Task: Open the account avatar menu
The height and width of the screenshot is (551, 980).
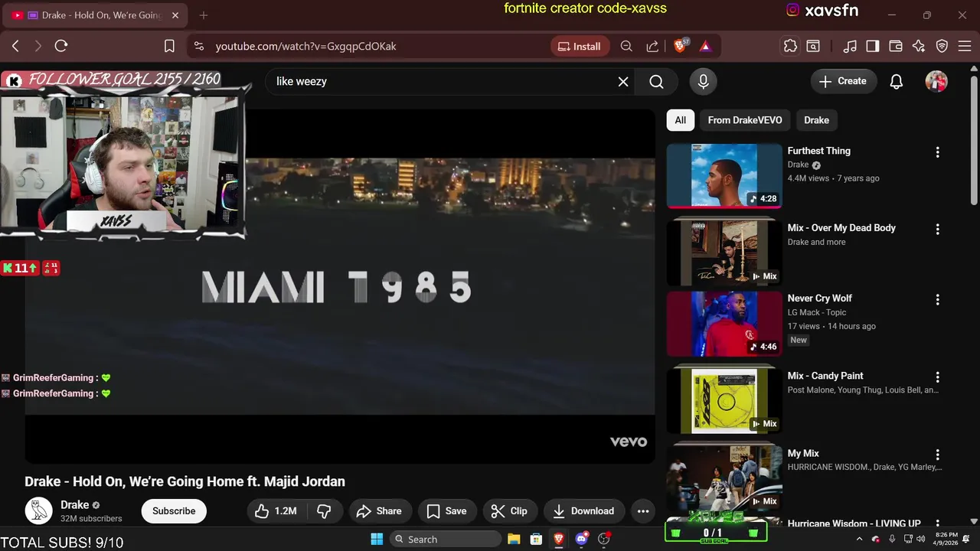Action: coord(936,81)
